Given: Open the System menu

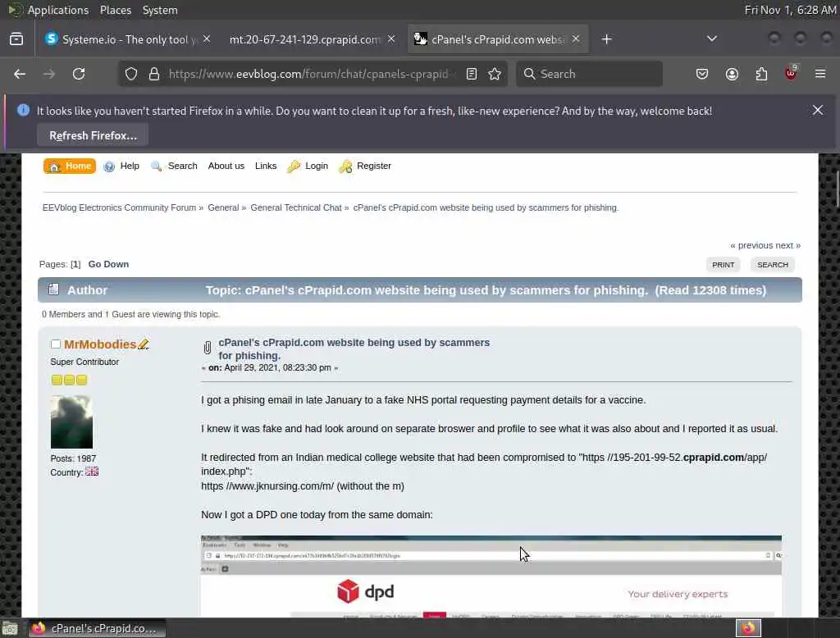Looking at the screenshot, I should tap(160, 10).
